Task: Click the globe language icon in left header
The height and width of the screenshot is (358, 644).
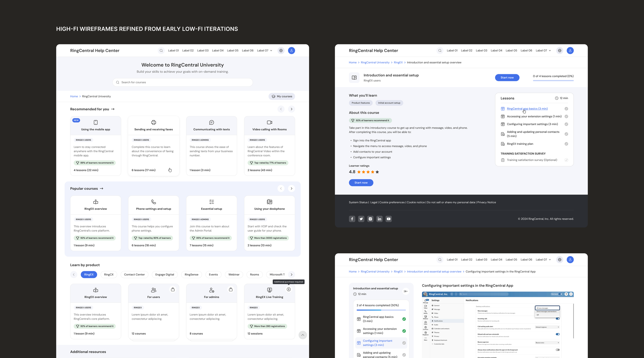Action: click(x=281, y=51)
